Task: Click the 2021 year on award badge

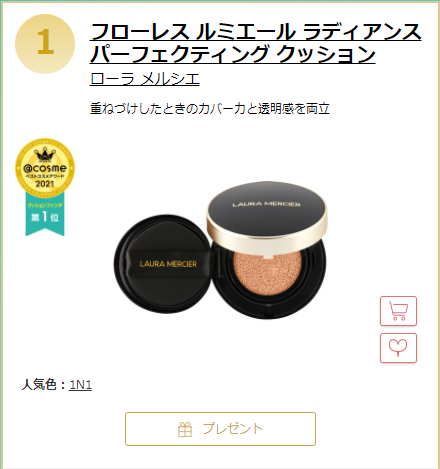Action: point(45,184)
